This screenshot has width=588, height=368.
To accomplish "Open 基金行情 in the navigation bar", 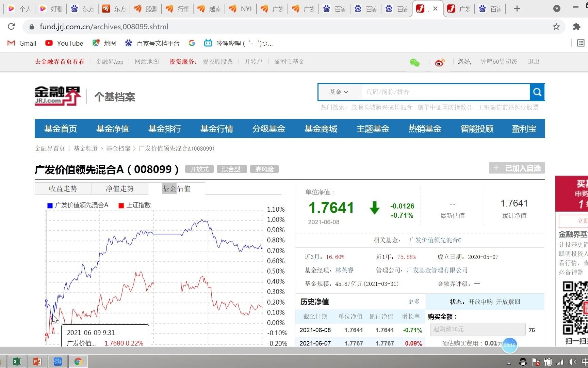I will pos(217,129).
